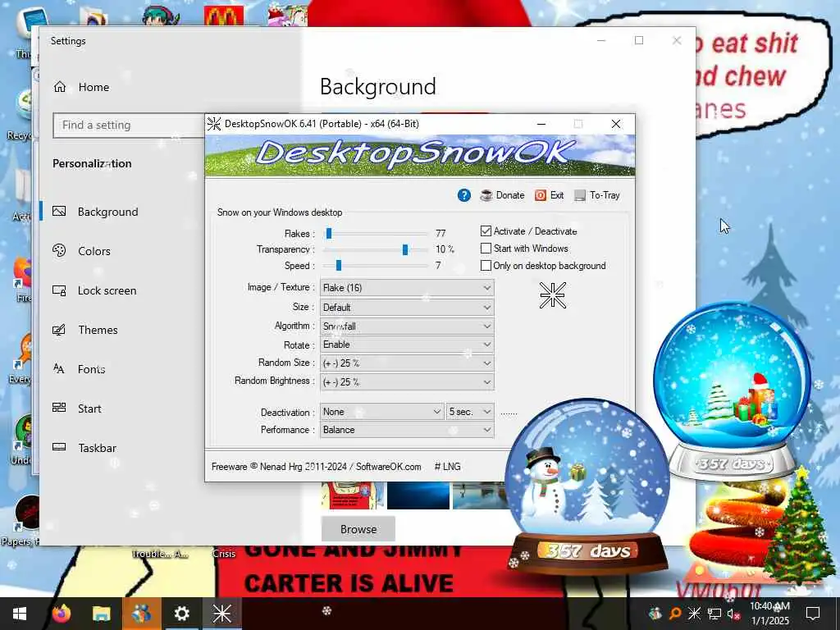Enable Start with Windows checkbox
This screenshot has width=840, height=630.
coord(486,249)
